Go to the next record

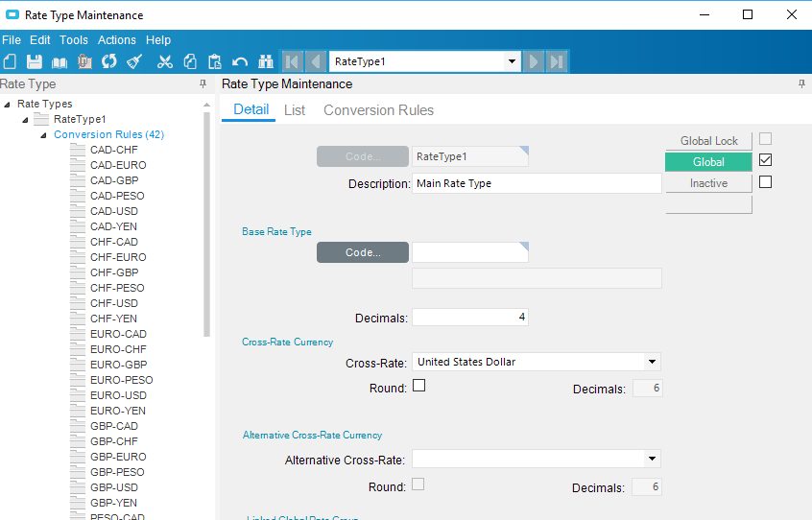coord(534,61)
